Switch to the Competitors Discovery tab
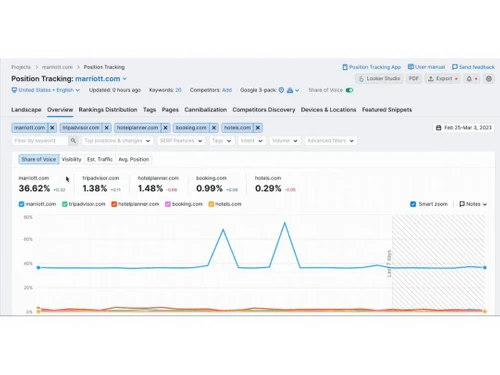 [264, 110]
